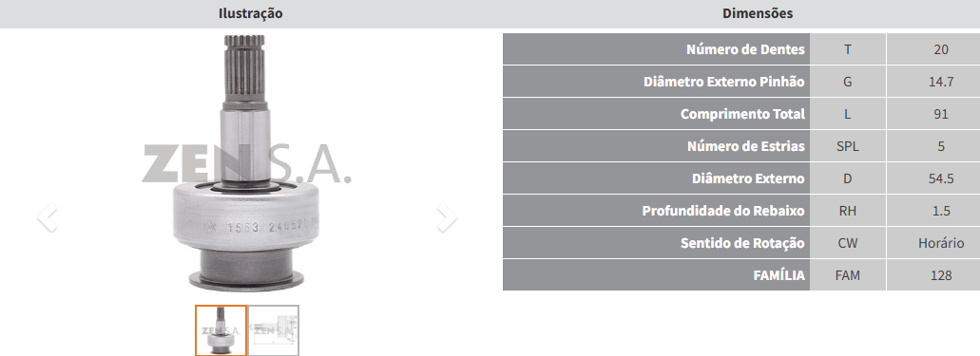Click the main starter drive product image
Viewport: 980px width, 356px height.
244,163
